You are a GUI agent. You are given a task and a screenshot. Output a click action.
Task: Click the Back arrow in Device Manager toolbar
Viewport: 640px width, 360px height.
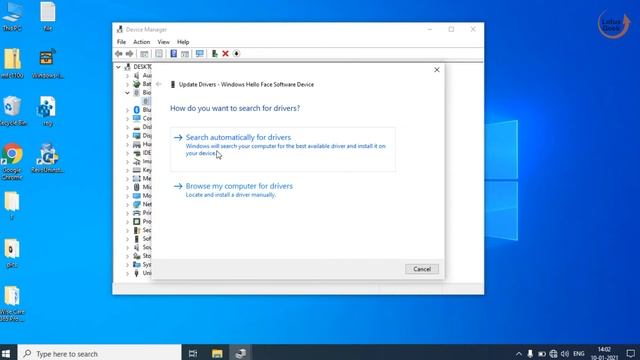(x=118, y=53)
